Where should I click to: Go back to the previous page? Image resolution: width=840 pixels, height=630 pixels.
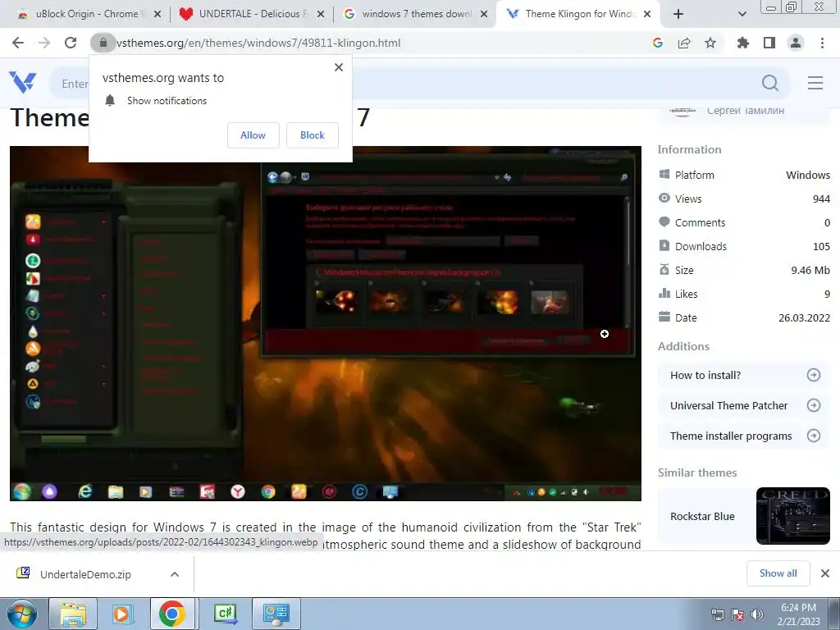pyautogui.click(x=18, y=43)
